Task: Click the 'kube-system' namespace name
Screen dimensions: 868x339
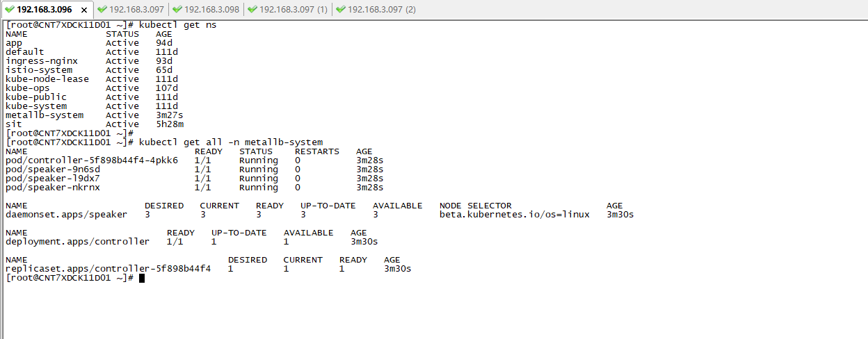Action: tap(36, 106)
